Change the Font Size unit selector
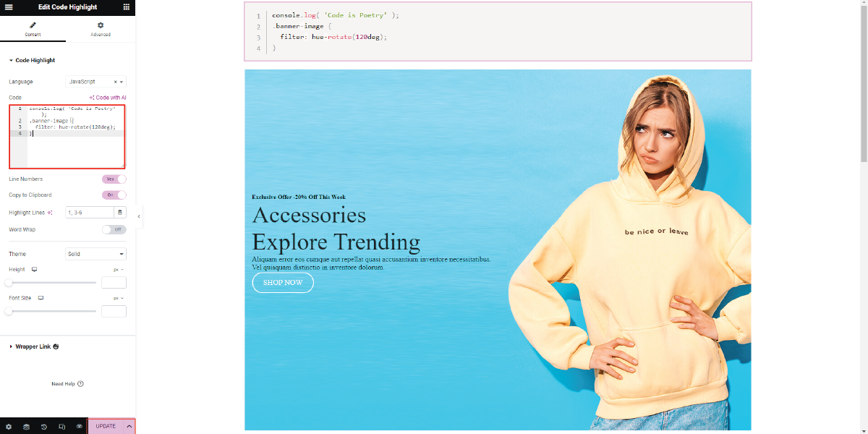 (119, 298)
